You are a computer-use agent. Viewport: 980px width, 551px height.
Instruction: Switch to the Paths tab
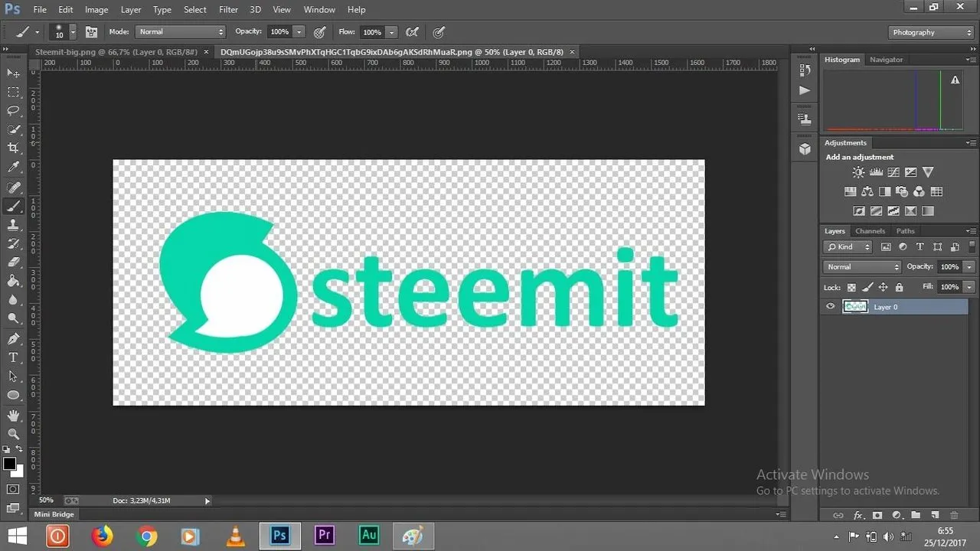tap(906, 231)
